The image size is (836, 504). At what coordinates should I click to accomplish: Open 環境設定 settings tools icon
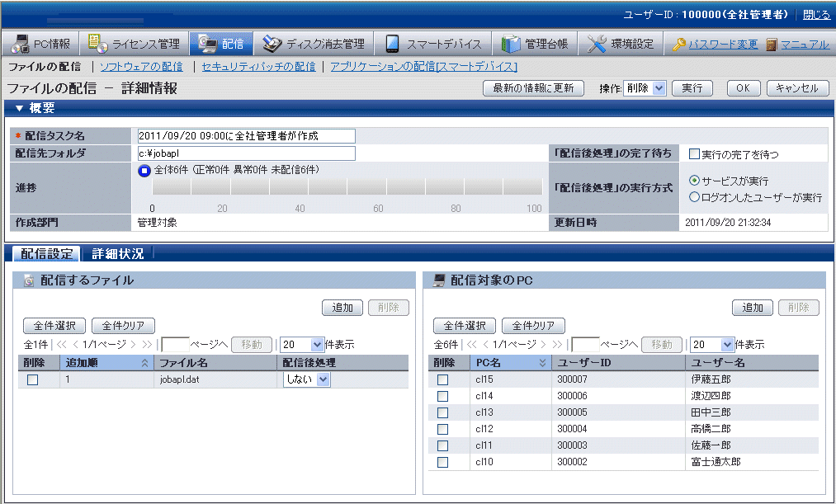[x=597, y=45]
